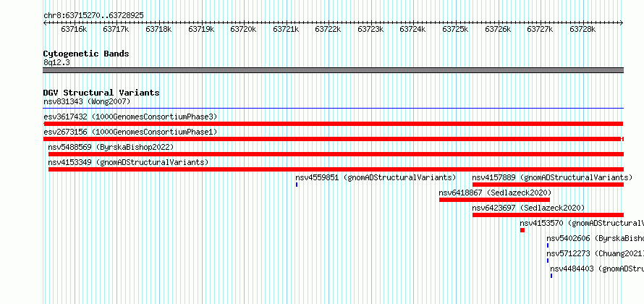The image size is (644, 304).
Task: Open nsv4559851 (gnomADStructuralVariants) label
Action: pos(376,177)
